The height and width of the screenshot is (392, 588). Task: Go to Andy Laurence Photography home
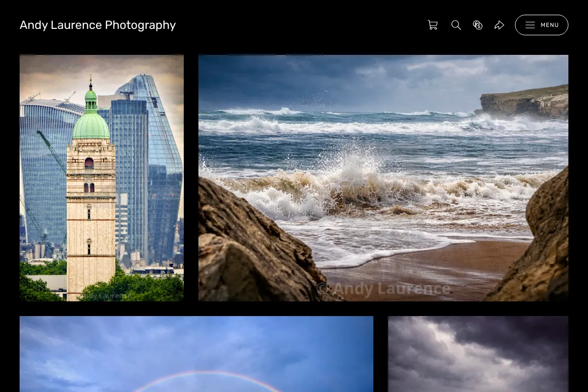pyautogui.click(x=98, y=25)
